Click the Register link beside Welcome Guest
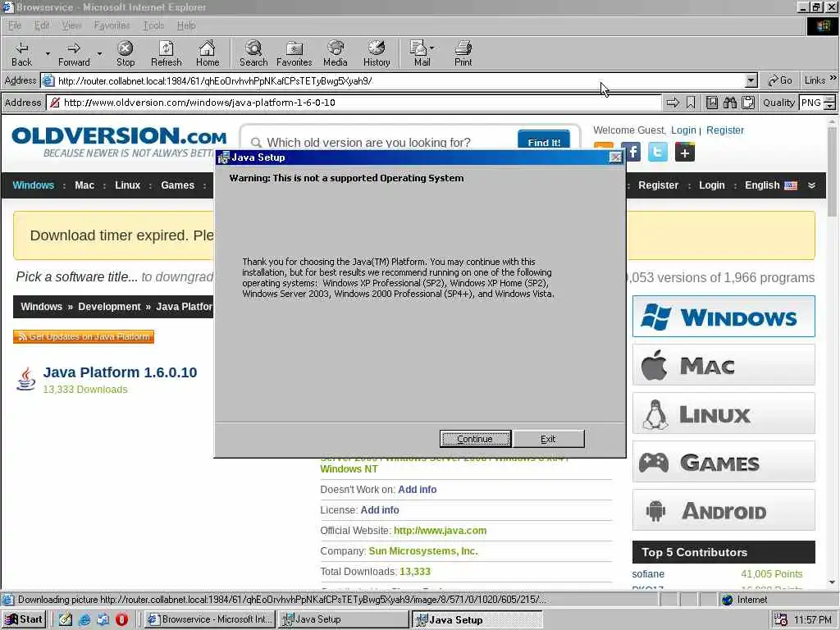 [725, 130]
